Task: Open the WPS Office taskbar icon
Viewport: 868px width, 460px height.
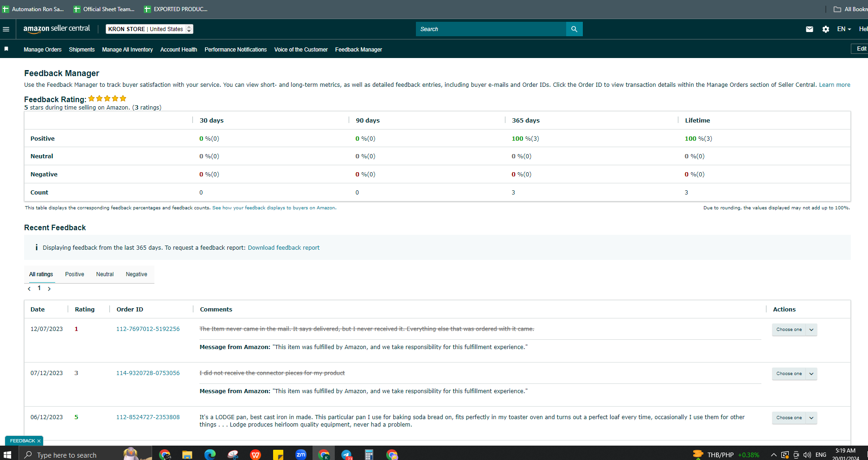Action: (x=255, y=454)
